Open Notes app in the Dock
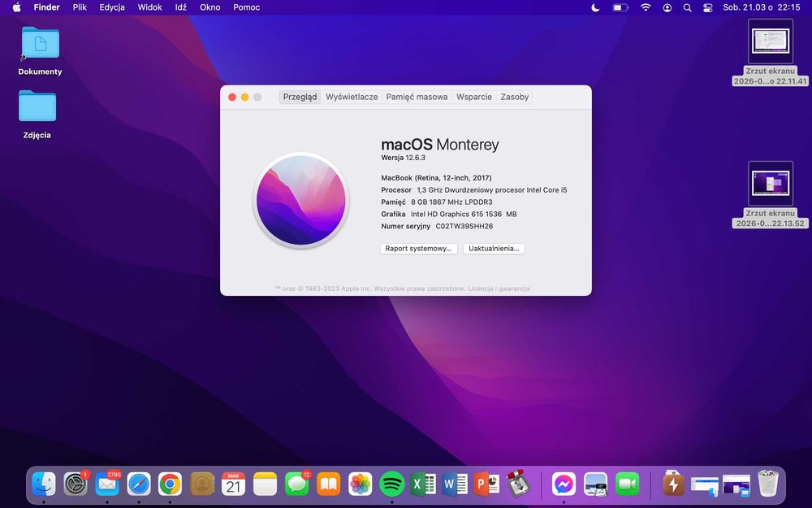The width and height of the screenshot is (812, 508). (266, 484)
